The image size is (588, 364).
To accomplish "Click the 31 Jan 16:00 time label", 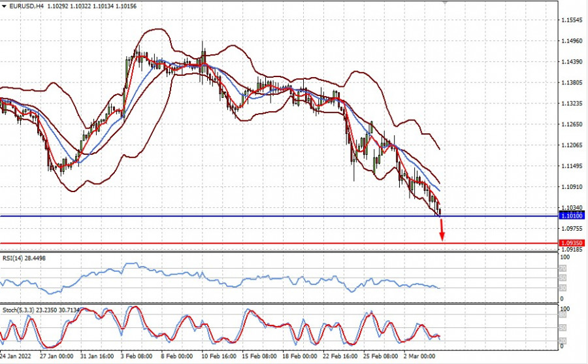I will [97, 356].
